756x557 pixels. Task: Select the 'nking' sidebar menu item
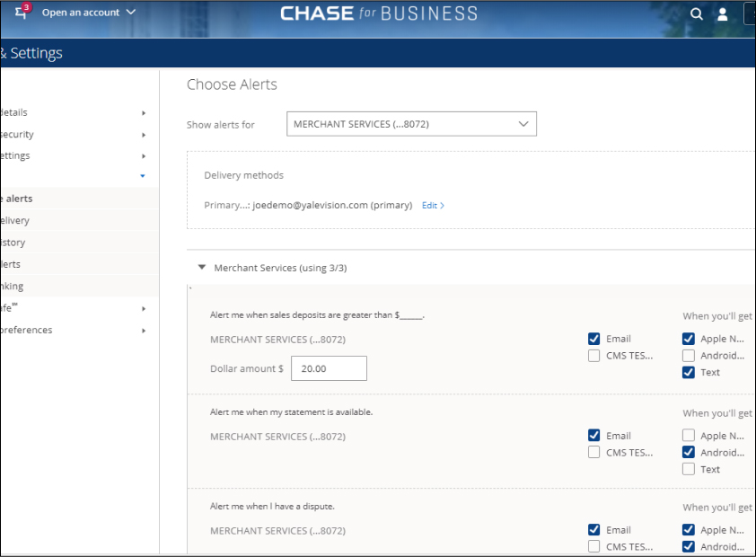tap(79, 286)
